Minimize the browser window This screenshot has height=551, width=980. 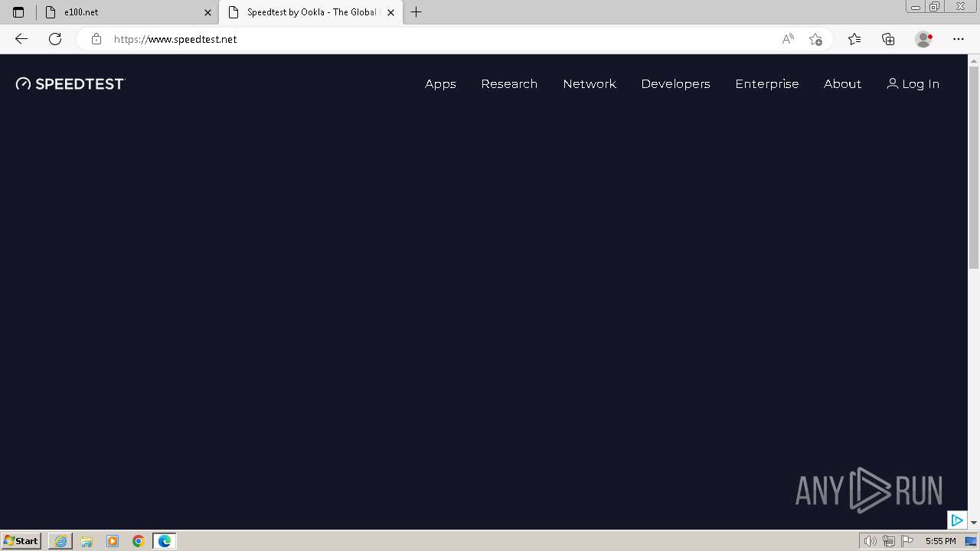tap(916, 7)
